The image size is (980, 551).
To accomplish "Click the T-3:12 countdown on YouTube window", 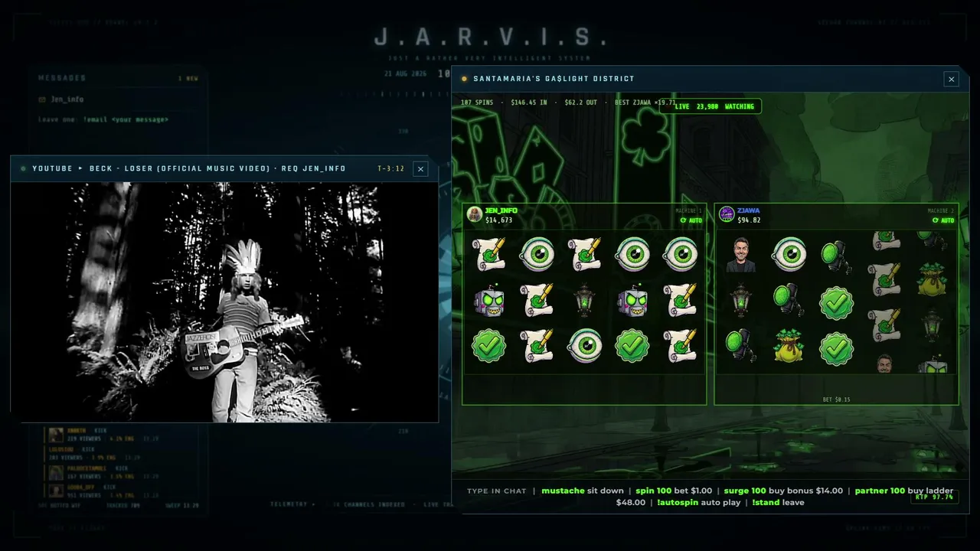I will (390, 168).
